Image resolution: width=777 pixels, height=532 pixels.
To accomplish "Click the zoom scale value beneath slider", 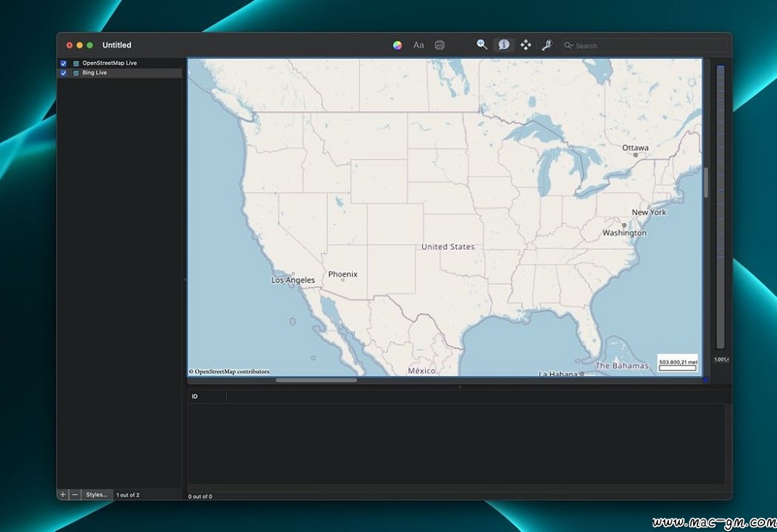I will point(721,359).
